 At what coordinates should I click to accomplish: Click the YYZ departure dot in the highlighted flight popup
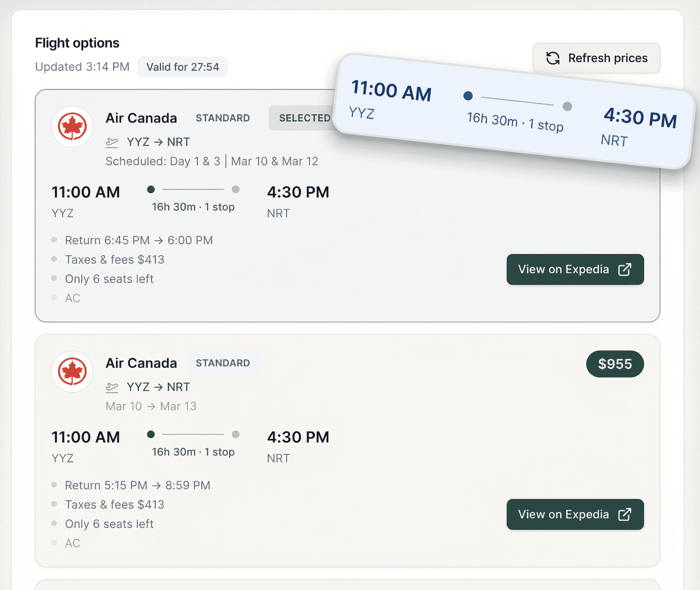click(468, 96)
